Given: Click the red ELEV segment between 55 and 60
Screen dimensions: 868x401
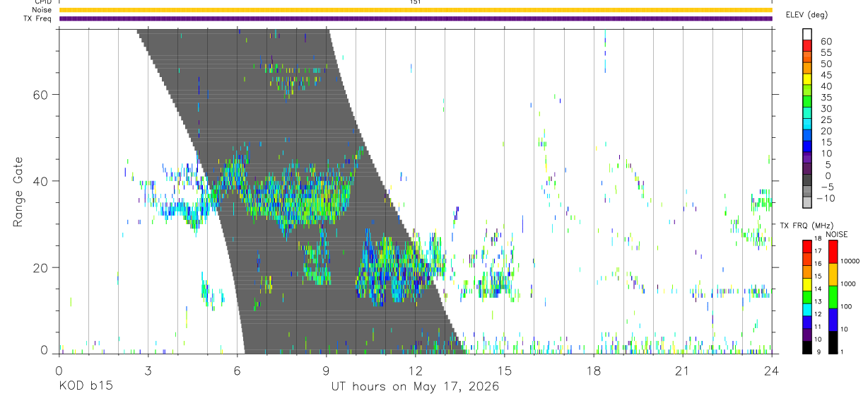Looking at the screenshot, I should pos(807,45).
